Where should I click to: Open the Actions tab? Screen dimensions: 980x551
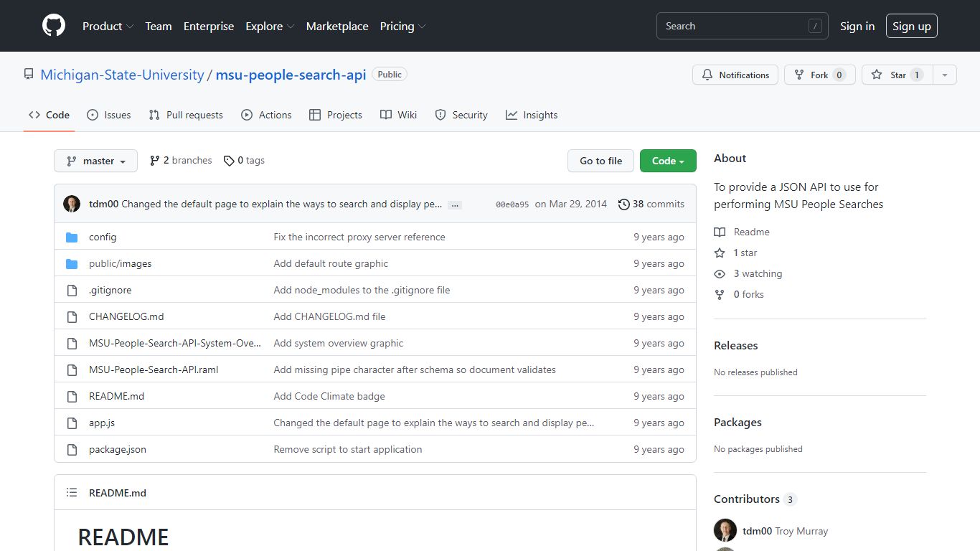(266, 115)
